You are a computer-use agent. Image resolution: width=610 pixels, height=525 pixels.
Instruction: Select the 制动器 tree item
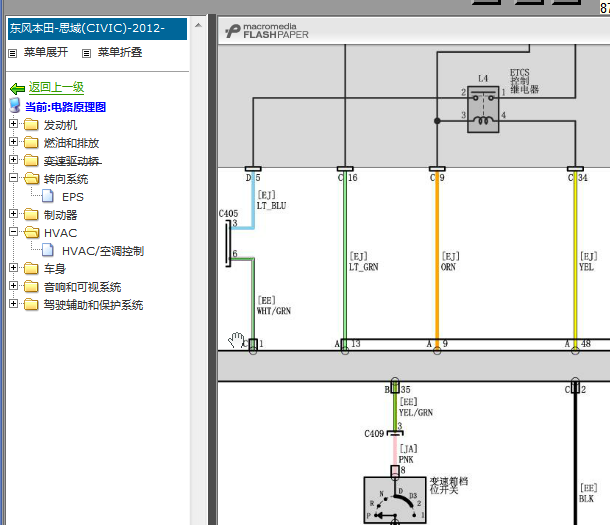pos(60,215)
